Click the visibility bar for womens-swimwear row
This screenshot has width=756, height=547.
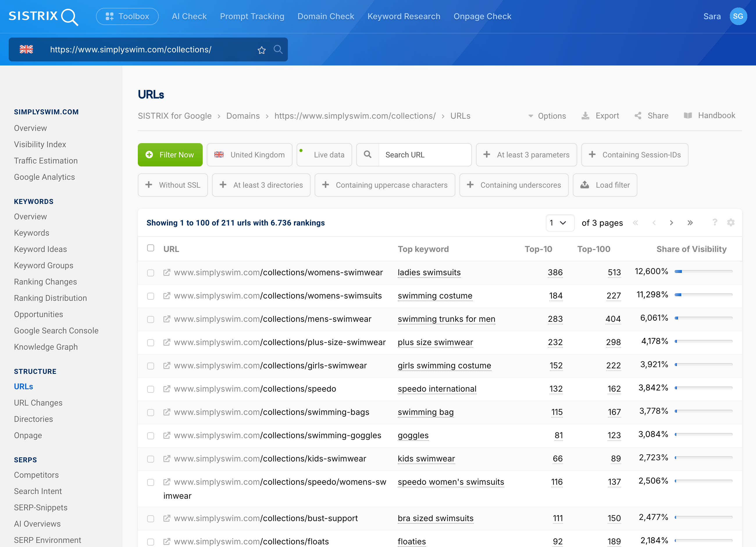703,271
